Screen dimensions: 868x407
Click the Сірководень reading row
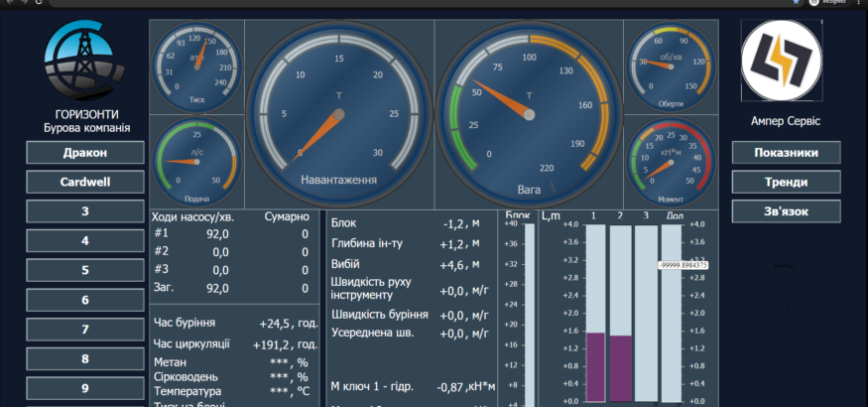coord(231,376)
